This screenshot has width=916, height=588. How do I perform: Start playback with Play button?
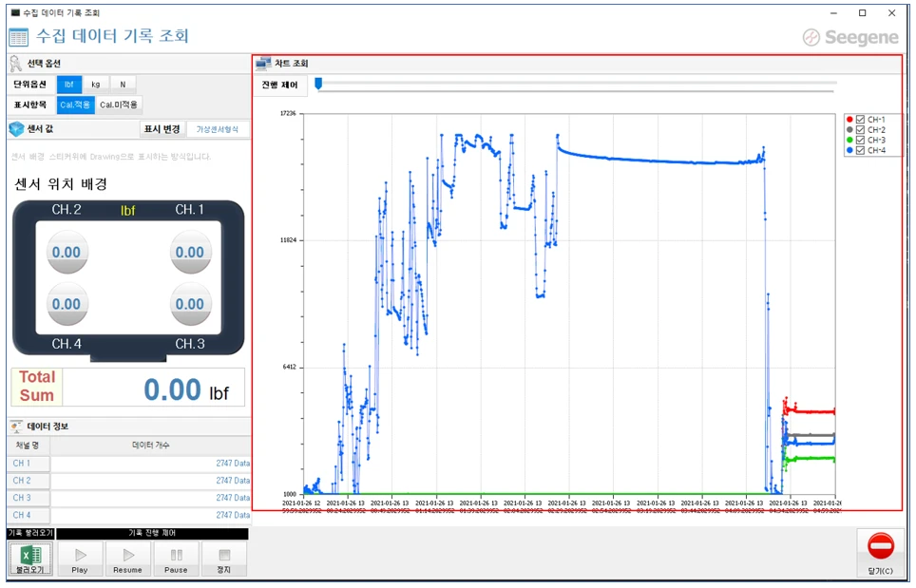80,559
